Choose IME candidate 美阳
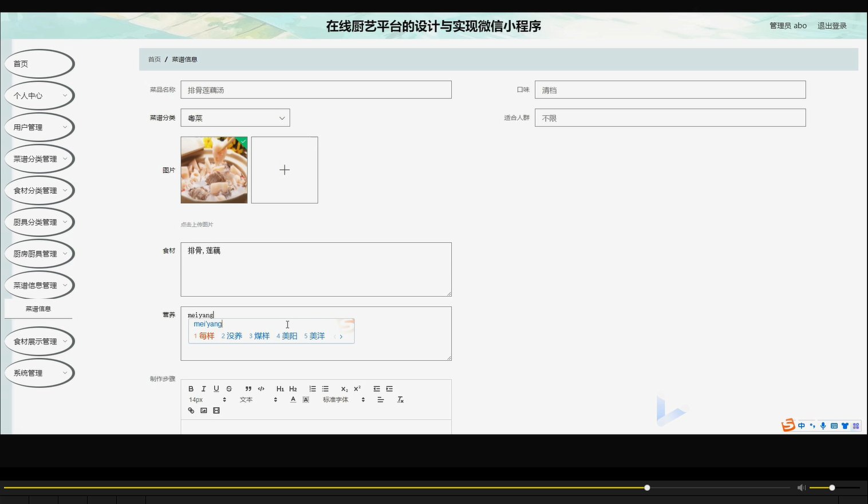The width and height of the screenshot is (868, 504). tap(287, 336)
